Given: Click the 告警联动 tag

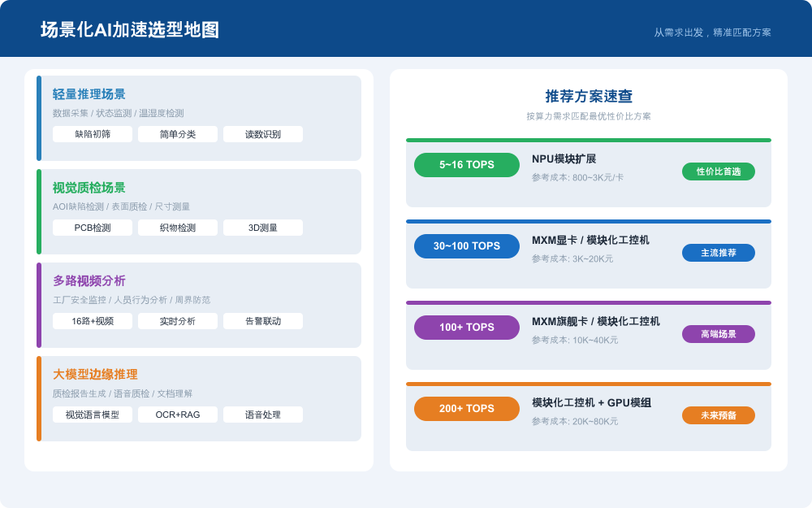Looking at the screenshot, I should pos(261,321).
